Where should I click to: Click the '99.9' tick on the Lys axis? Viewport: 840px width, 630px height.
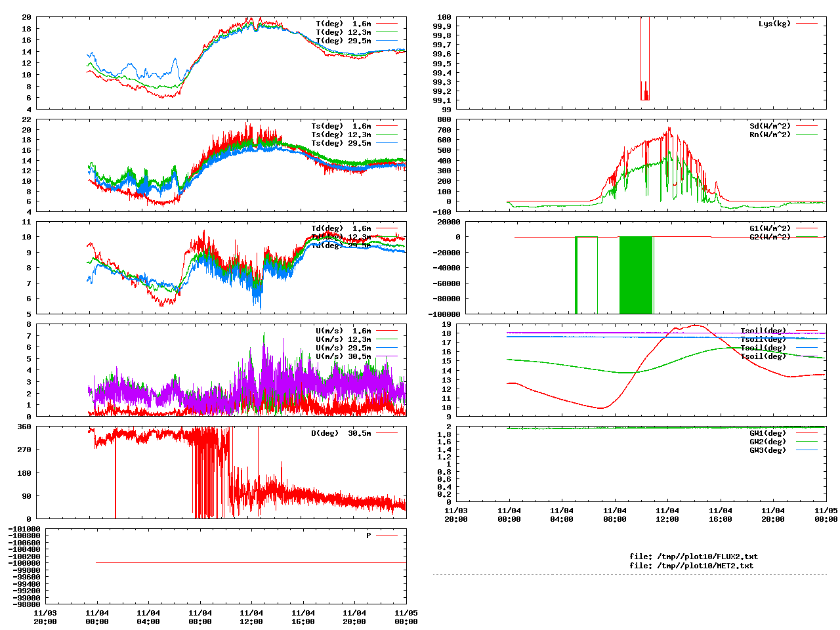tap(442, 26)
